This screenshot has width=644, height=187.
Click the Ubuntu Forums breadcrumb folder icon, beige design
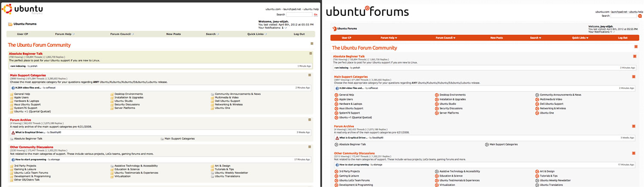(10, 24)
